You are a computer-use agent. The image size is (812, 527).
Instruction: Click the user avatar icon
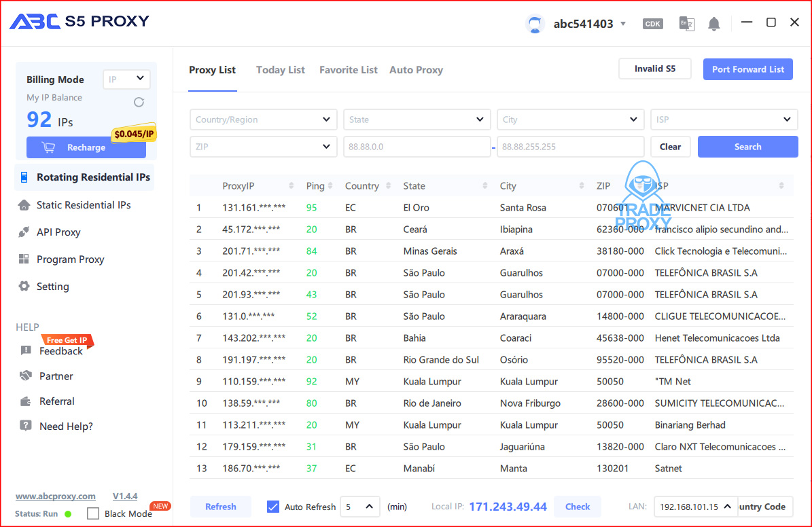point(535,24)
